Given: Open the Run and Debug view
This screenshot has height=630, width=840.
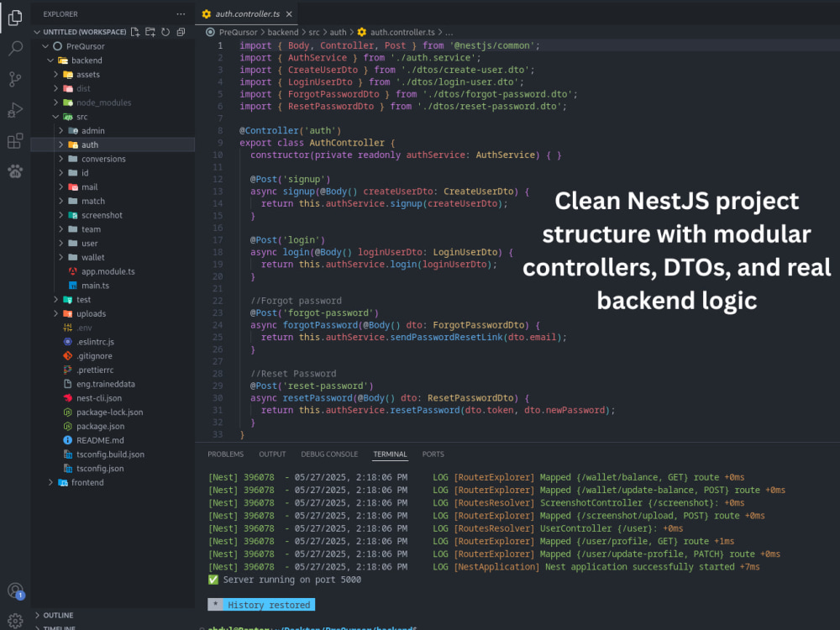Looking at the screenshot, I should 15,110.
